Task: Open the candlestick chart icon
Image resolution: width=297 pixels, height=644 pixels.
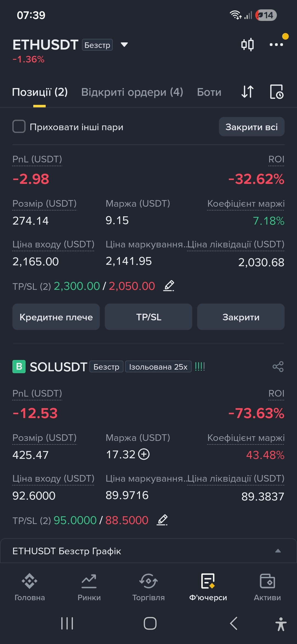Action: point(247,45)
